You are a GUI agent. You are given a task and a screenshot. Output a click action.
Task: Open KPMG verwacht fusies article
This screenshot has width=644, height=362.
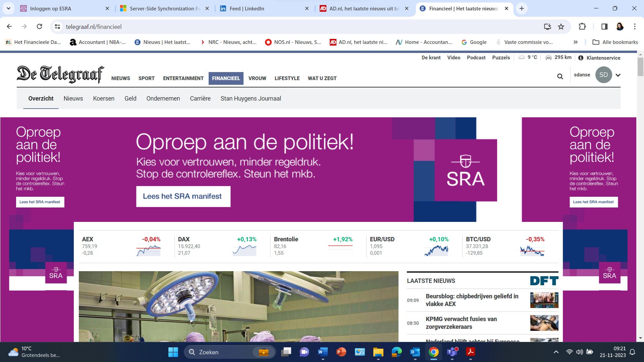461,323
